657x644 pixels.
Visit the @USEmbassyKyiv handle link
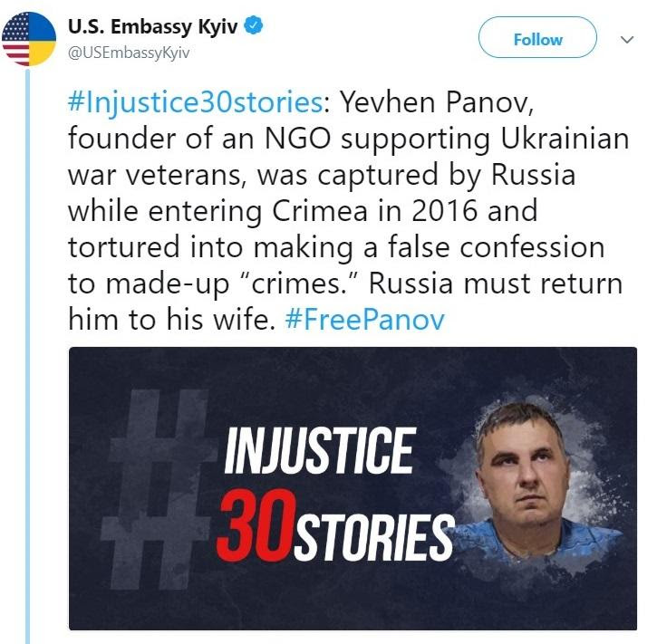pos(129,53)
